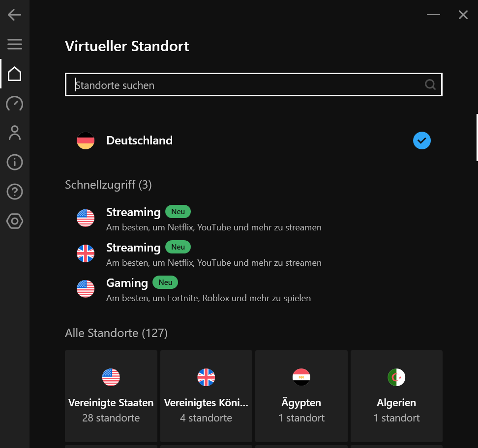Select the Deutschland location row

click(x=254, y=140)
